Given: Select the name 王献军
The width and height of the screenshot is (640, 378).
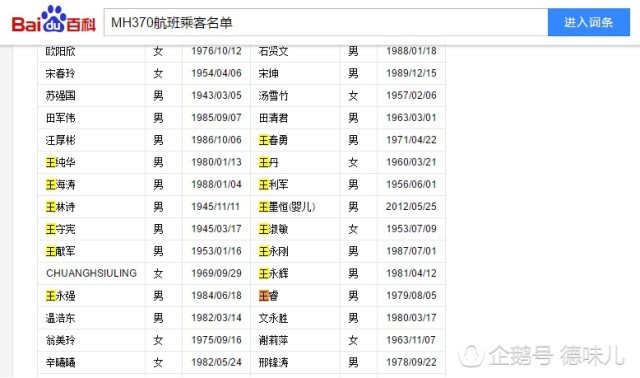Looking at the screenshot, I should (x=60, y=251).
